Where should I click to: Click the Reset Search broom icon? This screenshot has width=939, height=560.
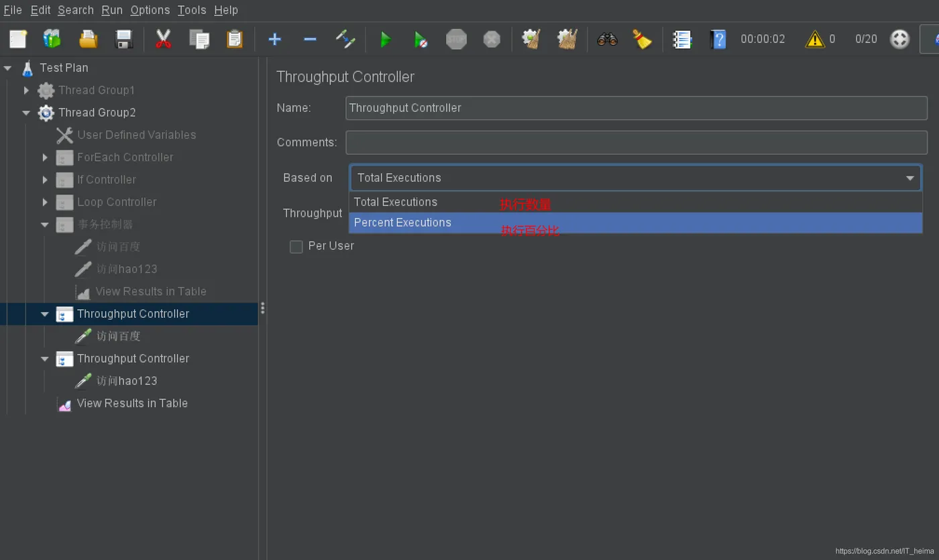(x=642, y=40)
